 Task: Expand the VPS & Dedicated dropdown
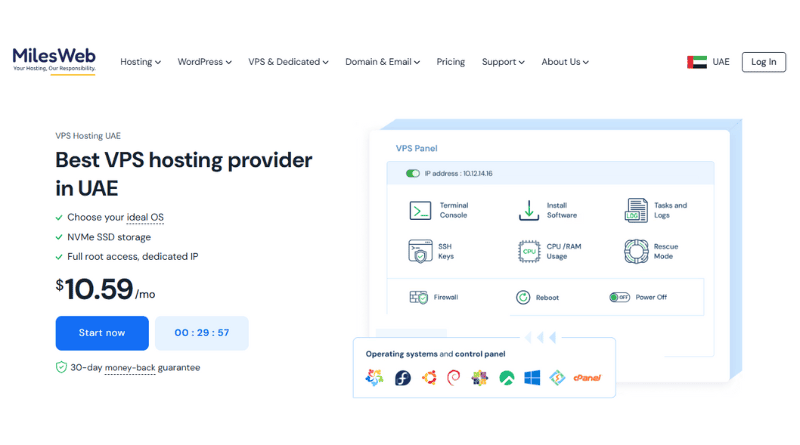[x=288, y=62]
